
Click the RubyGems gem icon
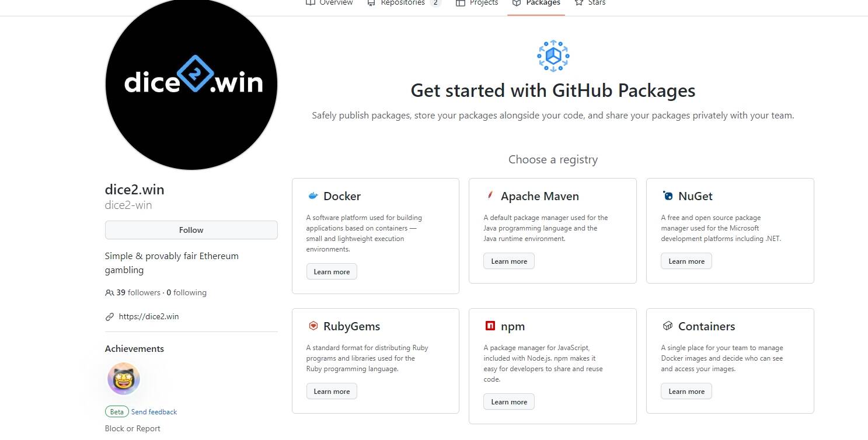[313, 326]
